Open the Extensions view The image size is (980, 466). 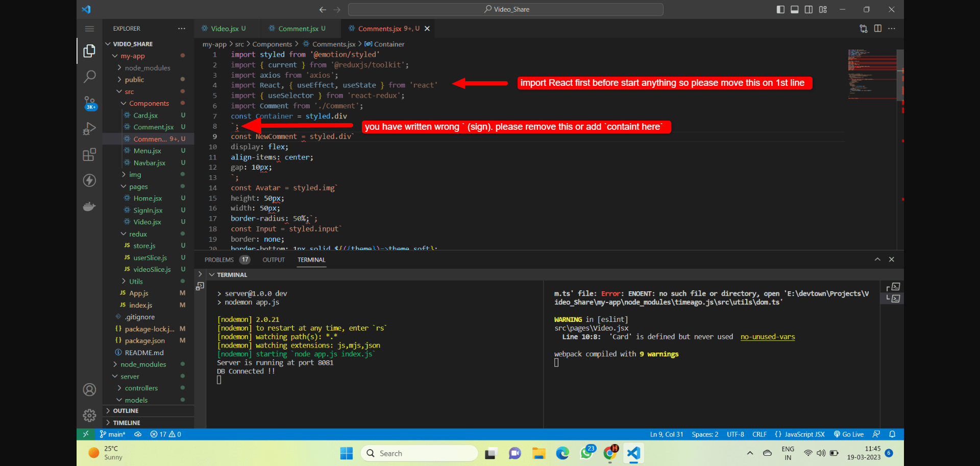coord(90,154)
